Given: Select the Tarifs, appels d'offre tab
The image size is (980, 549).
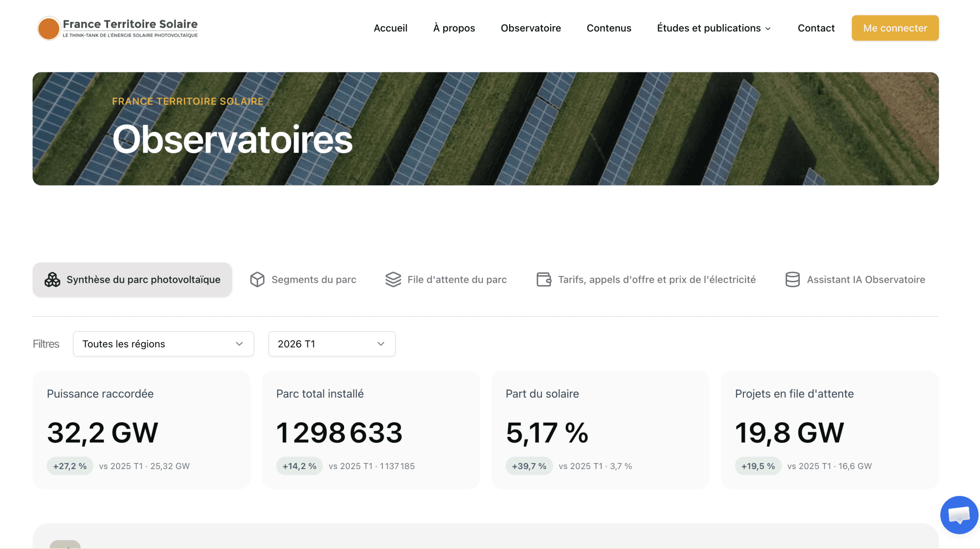Looking at the screenshot, I should tap(646, 280).
